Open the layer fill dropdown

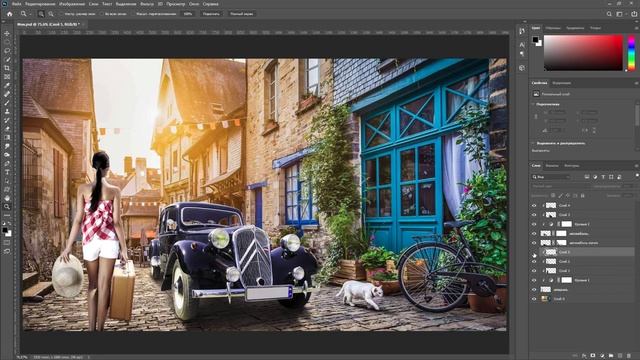pos(628,196)
